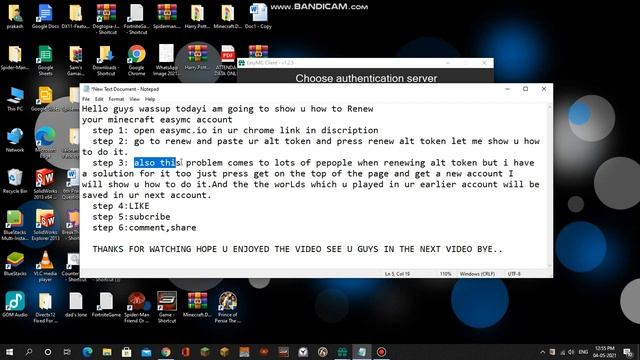Open the Format menu in Notepad
The width and height of the screenshot is (640, 360).
(x=116, y=99)
